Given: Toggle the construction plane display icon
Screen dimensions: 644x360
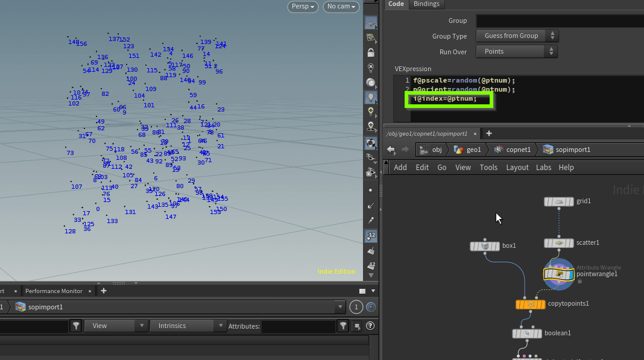Looking at the screenshot, I should coord(371,24).
